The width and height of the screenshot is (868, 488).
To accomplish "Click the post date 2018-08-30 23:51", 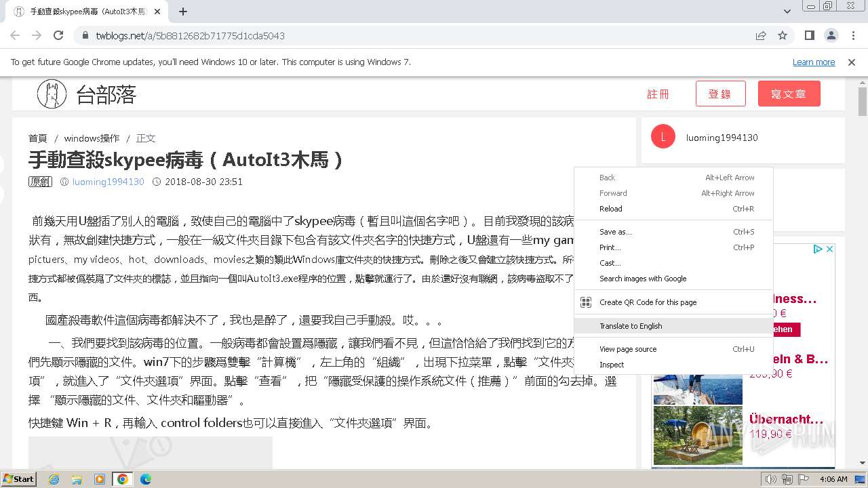I will click(203, 182).
